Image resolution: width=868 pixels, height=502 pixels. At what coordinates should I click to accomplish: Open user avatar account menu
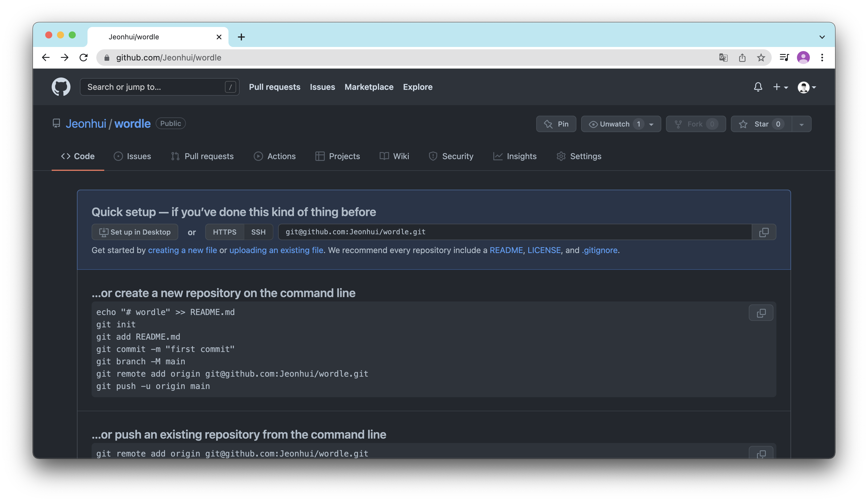click(807, 87)
